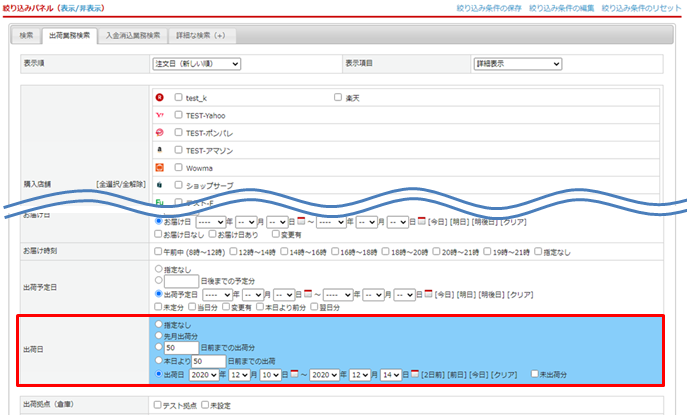Image resolution: width=687 pixels, height=415 pixels.
Task: Open the 詳細な検索 (+) tab
Action: 199,36
